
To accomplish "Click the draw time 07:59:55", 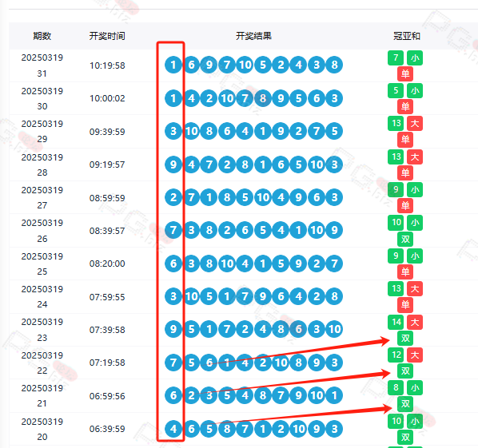I will click(x=107, y=297).
